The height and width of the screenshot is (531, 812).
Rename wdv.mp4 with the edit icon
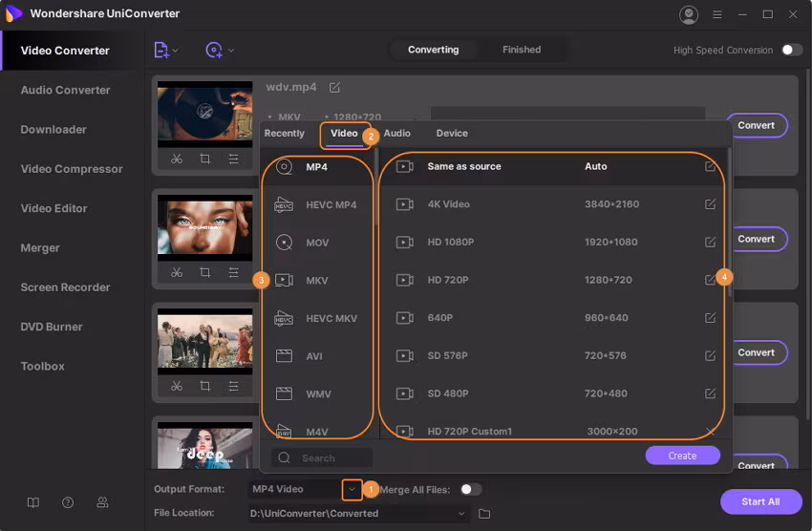pos(334,88)
